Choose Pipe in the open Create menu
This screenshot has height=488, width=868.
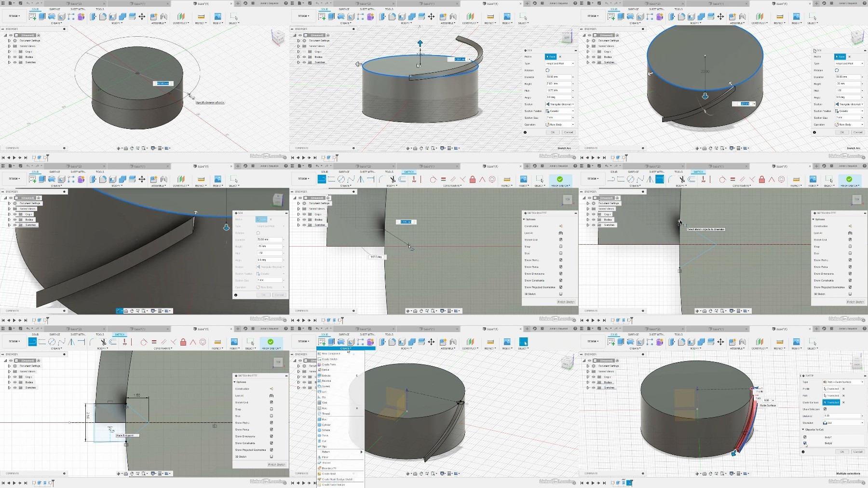(x=324, y=446)
